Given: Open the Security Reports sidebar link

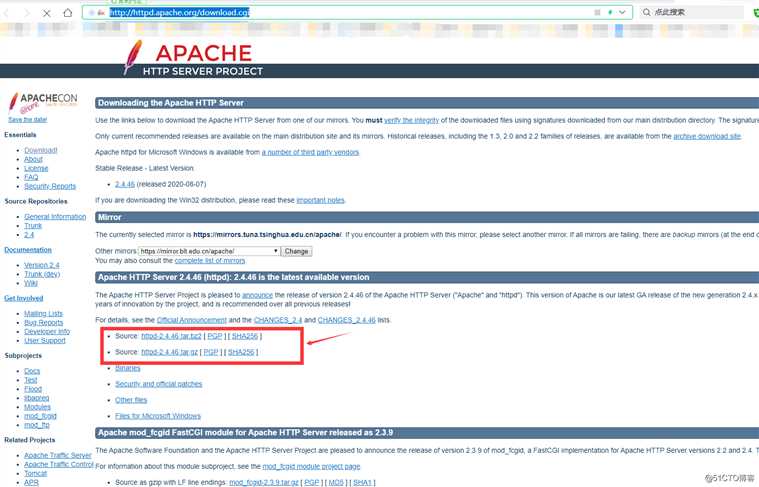Looking at the screenshot, I should (x=50, y=186).
